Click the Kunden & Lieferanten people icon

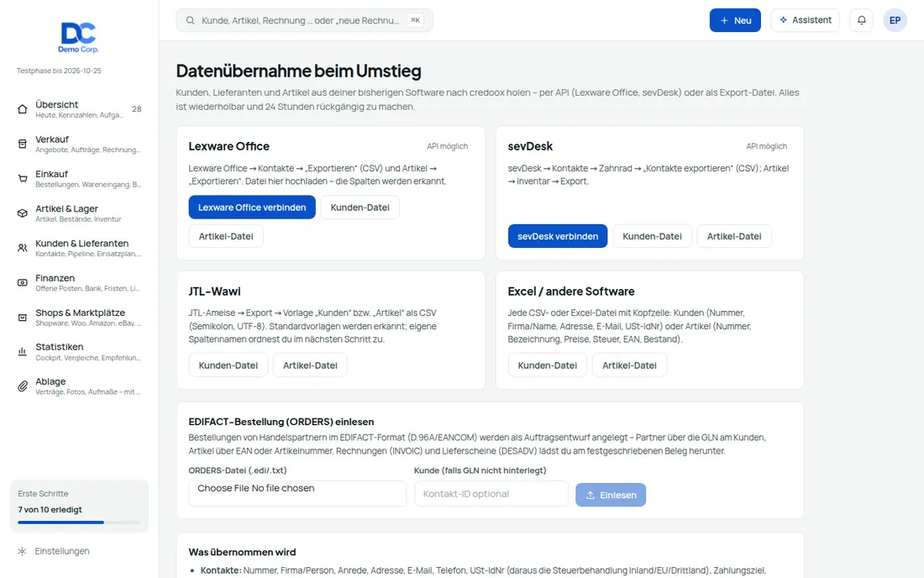coord(23,248)
